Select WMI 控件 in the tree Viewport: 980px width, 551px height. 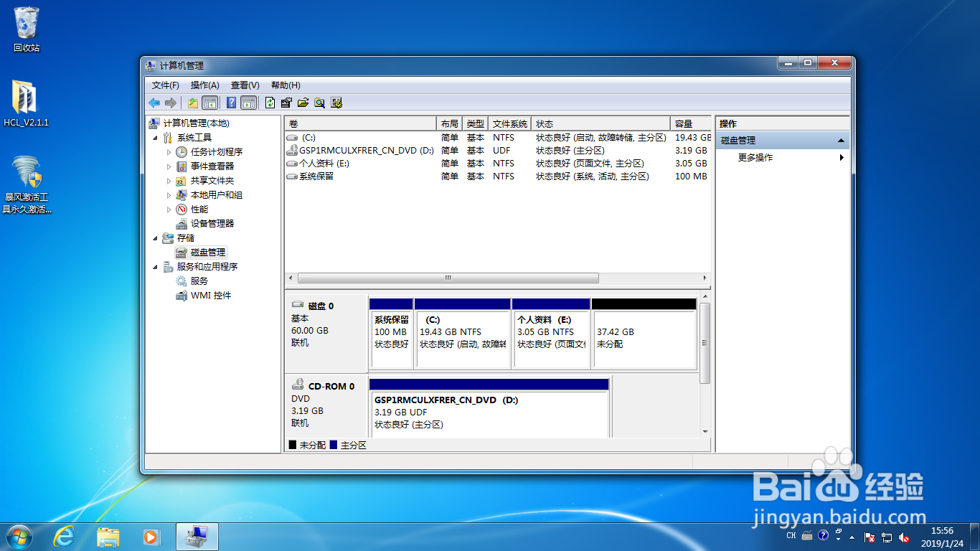coord(211,296)
